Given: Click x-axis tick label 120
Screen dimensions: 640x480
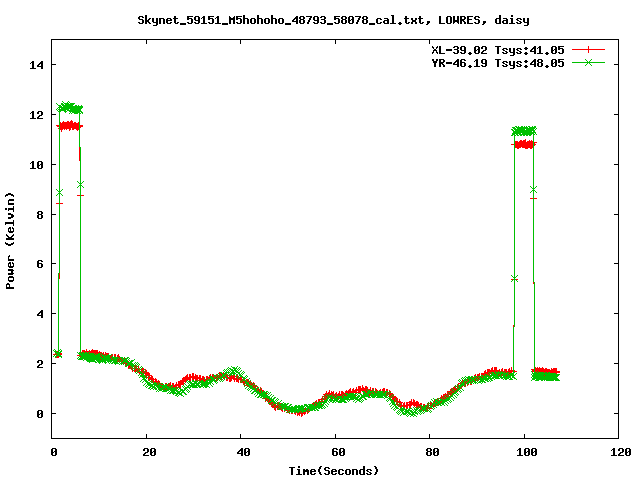Looking at the screenshot, I should click(x=621, y=452).
